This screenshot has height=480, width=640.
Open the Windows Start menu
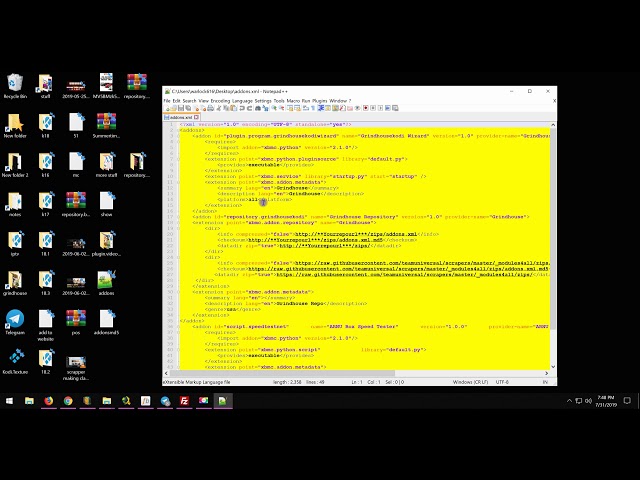(9, 401)
